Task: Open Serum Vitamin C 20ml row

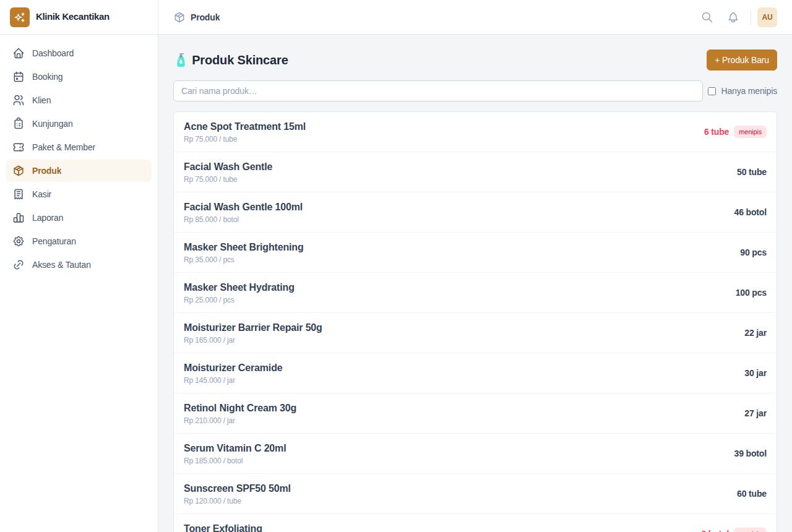Action: (x=475, y=453)
